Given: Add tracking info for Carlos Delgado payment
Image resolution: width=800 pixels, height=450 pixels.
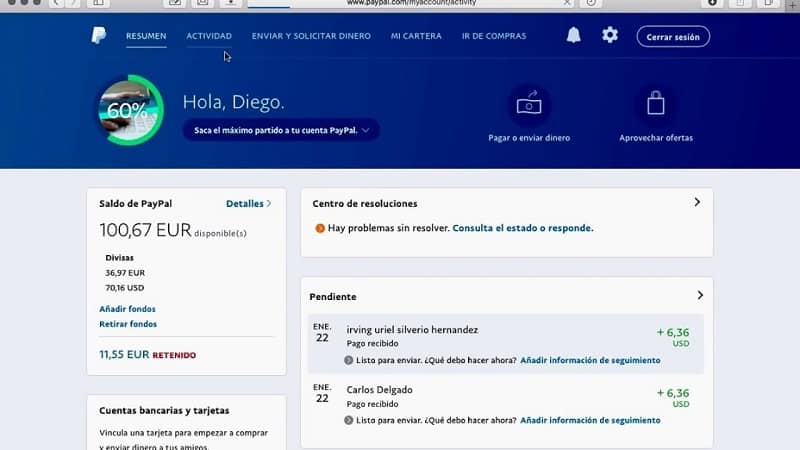Looking at the screenshot, I should pyautogui.click(x=590, y=420).
